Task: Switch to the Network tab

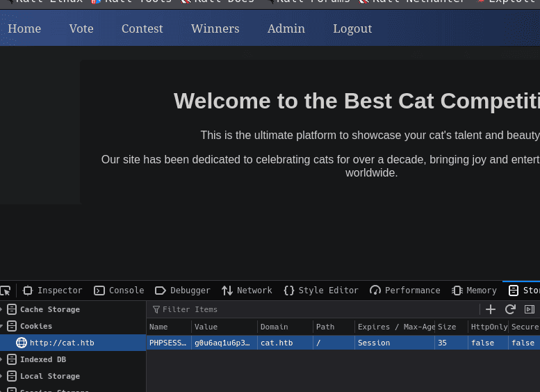Action: pos(247,291)
